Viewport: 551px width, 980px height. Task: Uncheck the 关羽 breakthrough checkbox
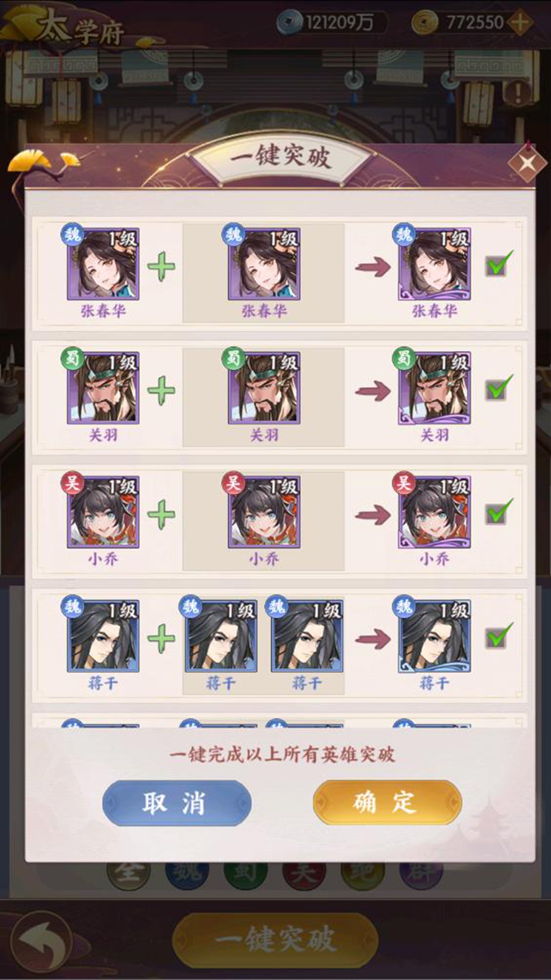click(498, 388)
